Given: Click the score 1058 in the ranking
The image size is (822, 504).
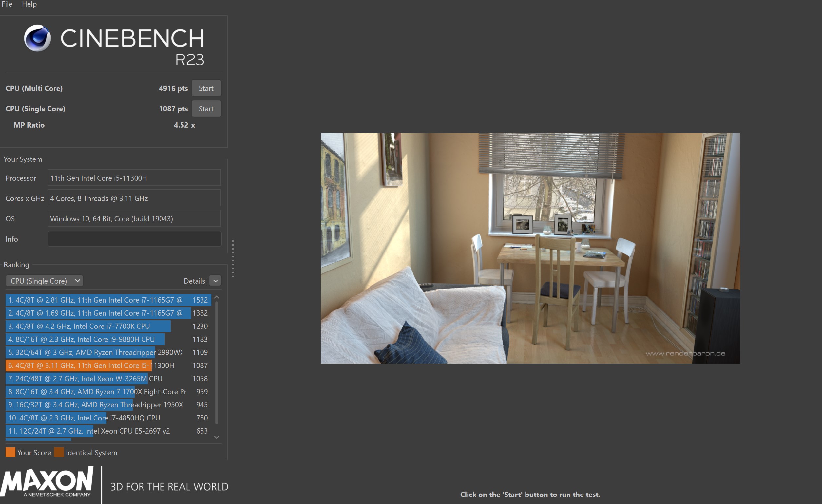Looking at the screenshot, I should (200, 379).
